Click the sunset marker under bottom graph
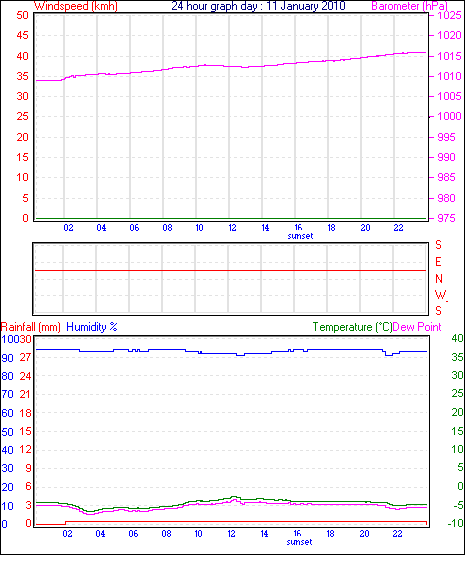466x566 pixels. pyautogui.click(x=299, y=542)
